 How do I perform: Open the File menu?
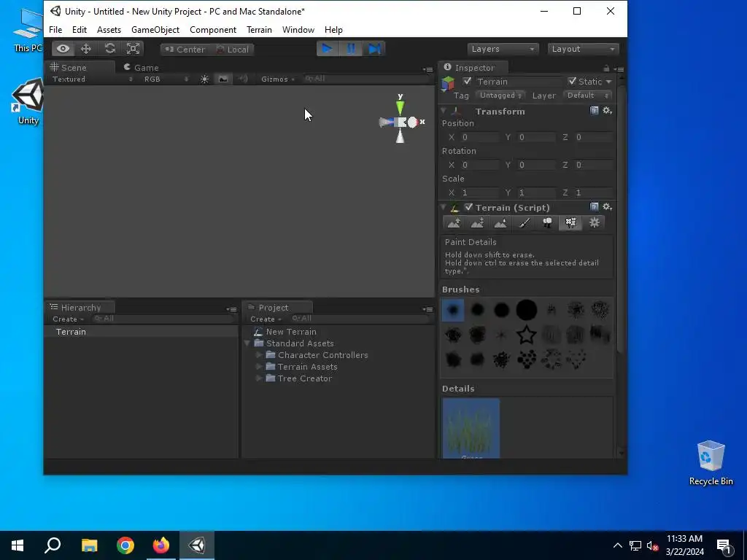click(x=55, y=29)
